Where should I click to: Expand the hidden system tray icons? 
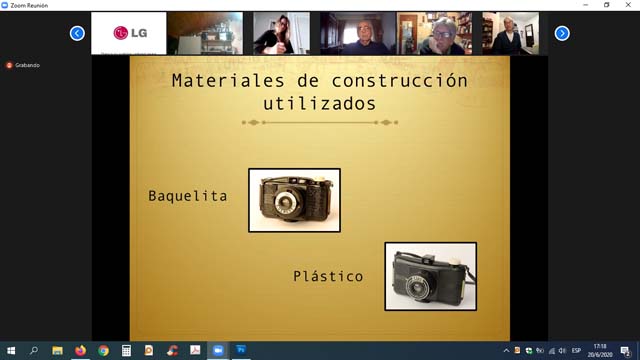tap(506, 351)
